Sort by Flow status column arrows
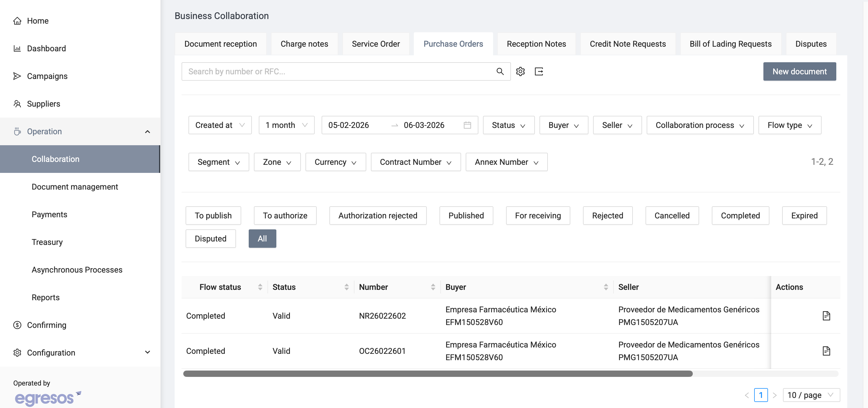Screen dimensions: 868x408 click(x=260, y=287)
